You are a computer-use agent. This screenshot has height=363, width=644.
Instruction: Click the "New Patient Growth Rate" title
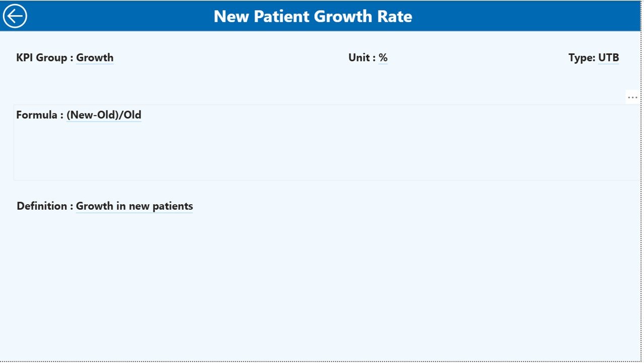pyautogui.click(x=312, y=16)
